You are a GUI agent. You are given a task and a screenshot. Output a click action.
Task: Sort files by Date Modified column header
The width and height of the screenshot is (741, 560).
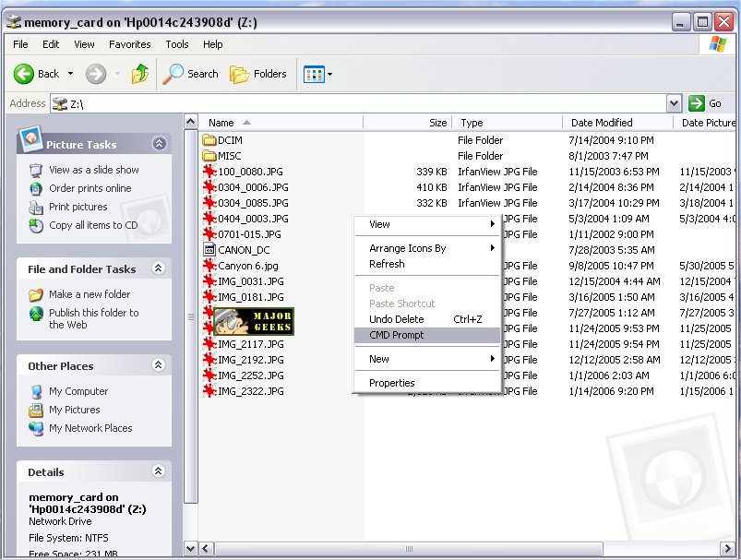point(602,123)
